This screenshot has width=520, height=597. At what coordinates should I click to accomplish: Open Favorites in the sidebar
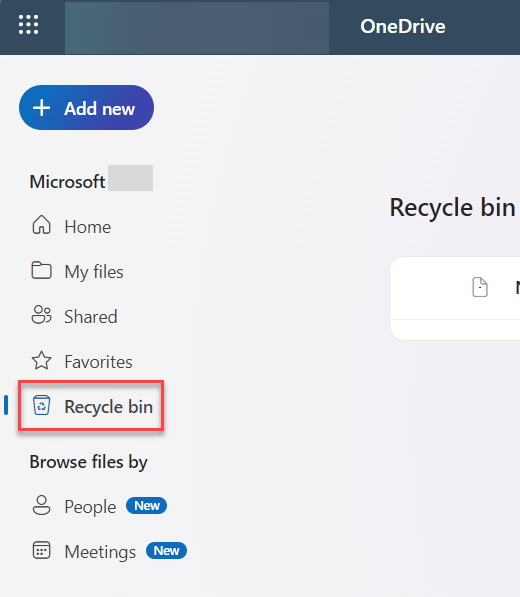(x=82, y=361)
